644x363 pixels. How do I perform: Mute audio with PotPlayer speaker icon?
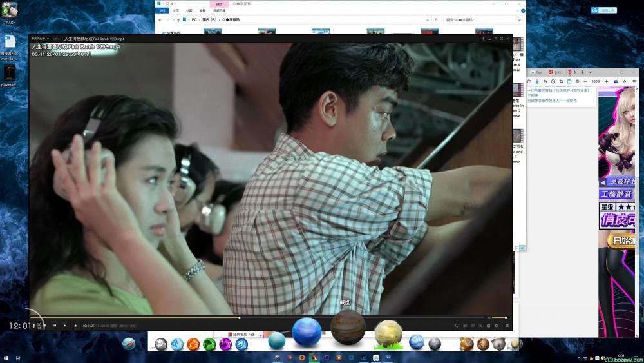[489, 317]
